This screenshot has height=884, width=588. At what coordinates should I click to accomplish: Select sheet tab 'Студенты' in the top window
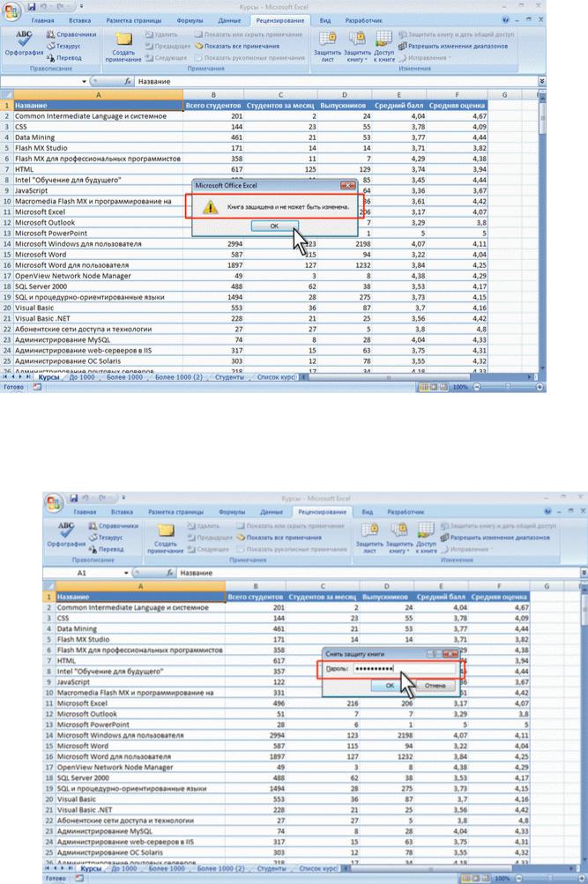[x=229, y=377]
